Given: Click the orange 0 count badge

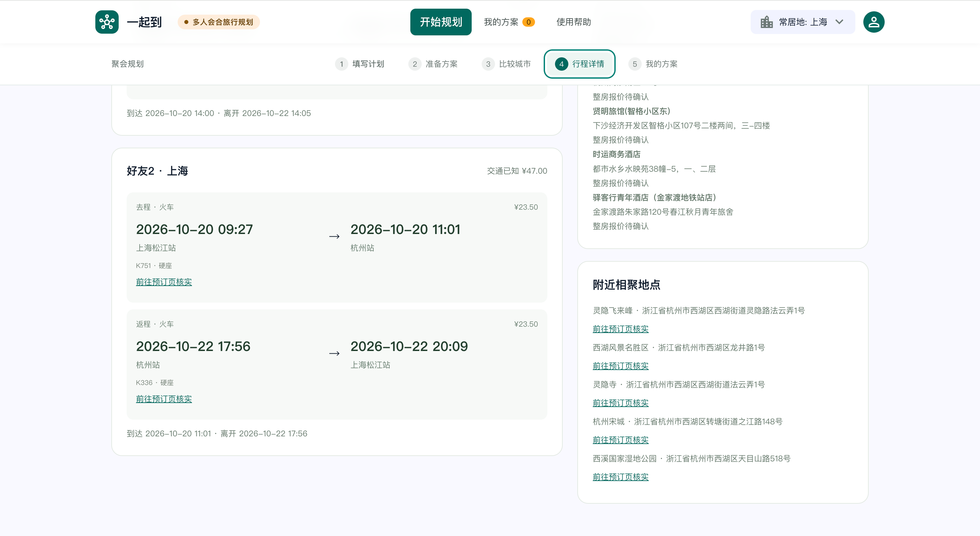Looking at the screenshot, I should click(x=528, y=22).
